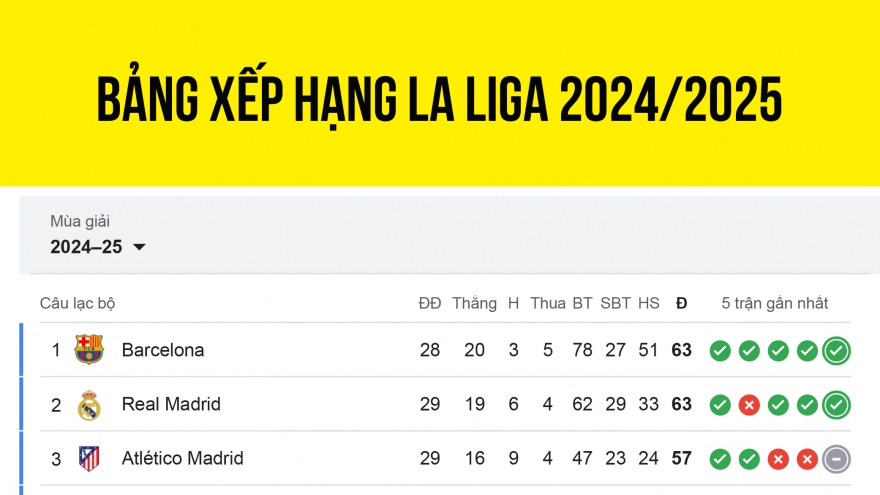Click Barcelona's first green win icon
Screen dimensions: 880x495
click(720, 351)
